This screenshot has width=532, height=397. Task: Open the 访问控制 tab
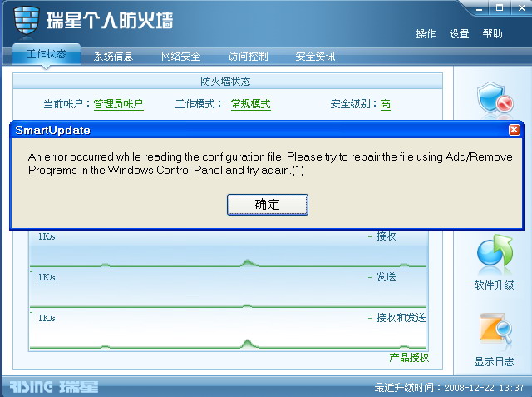(248, 56)
